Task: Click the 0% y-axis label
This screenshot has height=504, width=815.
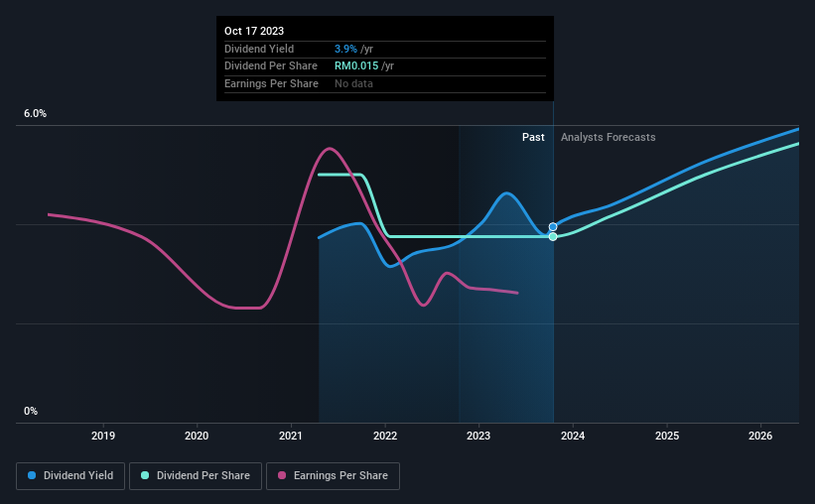Action: (31, 411)
